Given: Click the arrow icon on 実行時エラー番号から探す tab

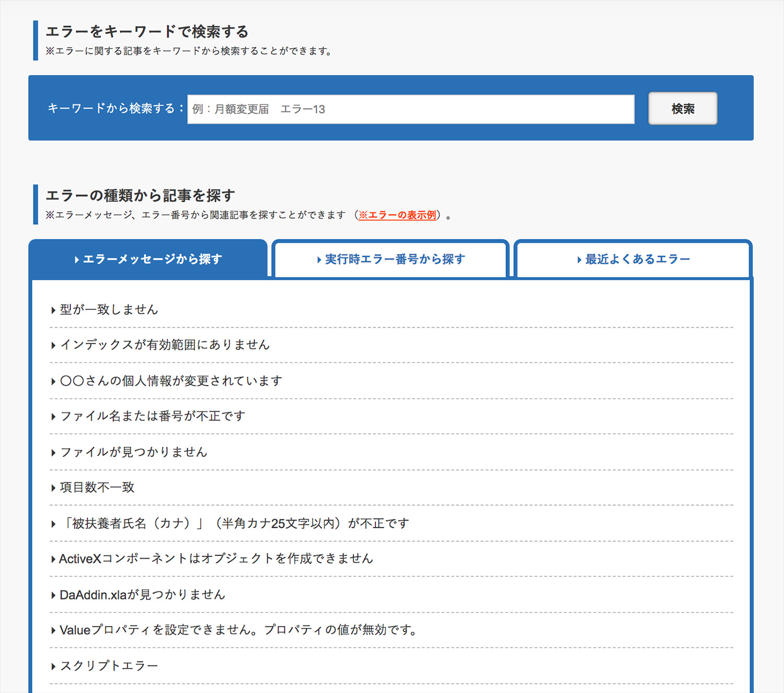Looking at the screenshot, I should click(319, 260).
